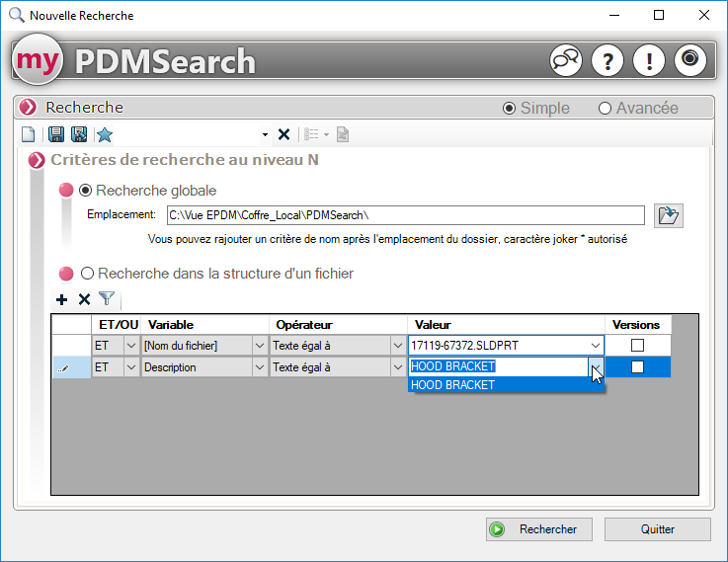Screen dimensions: 728x562
Task: Check Versions box for Nom du fichier row
Action: 637,345
